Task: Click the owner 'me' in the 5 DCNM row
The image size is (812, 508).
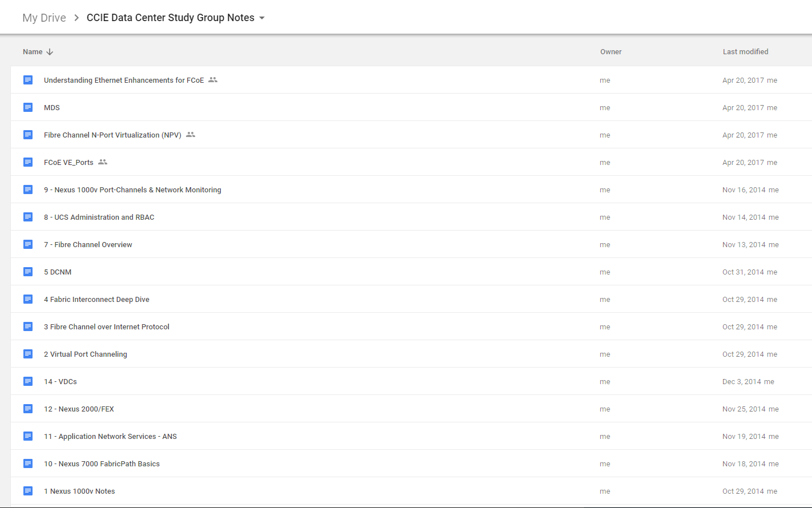Action: click(x=605, y=272)
